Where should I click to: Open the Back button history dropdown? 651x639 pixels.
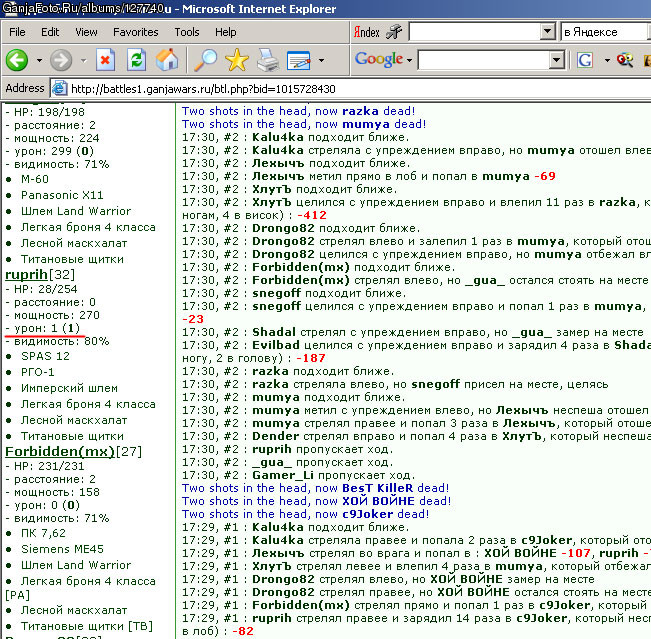coord(39,61)
